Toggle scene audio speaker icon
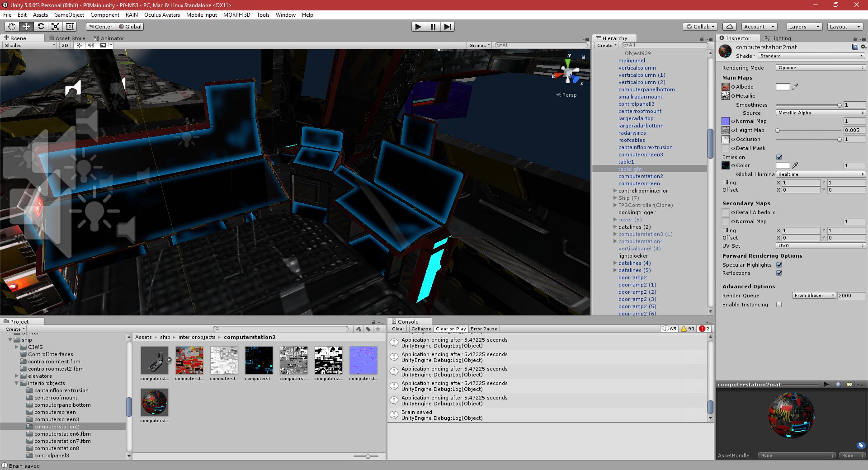The width and height of the screenshot is (868, 470). coord(91,45)
